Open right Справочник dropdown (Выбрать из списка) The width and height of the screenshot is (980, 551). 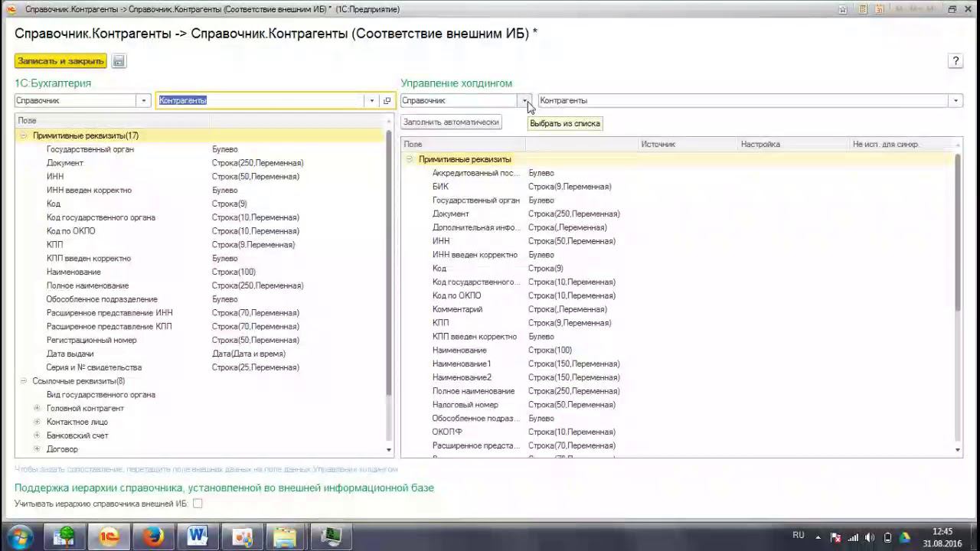[525, 100]
